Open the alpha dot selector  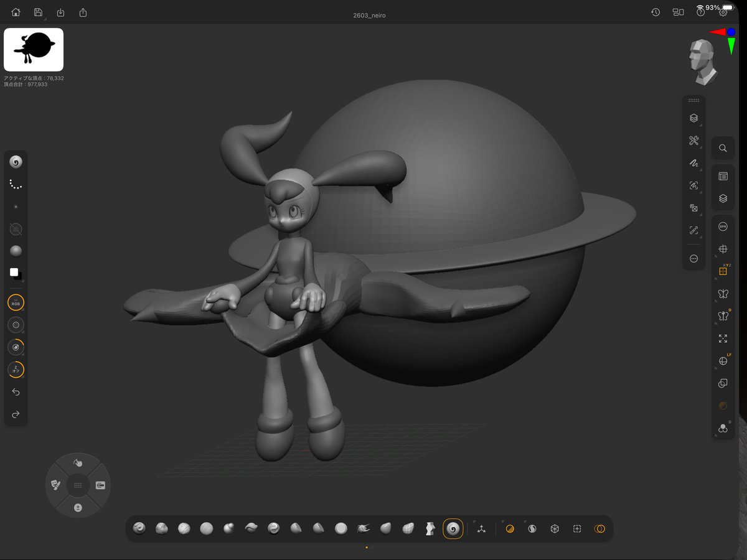(16, 207)
